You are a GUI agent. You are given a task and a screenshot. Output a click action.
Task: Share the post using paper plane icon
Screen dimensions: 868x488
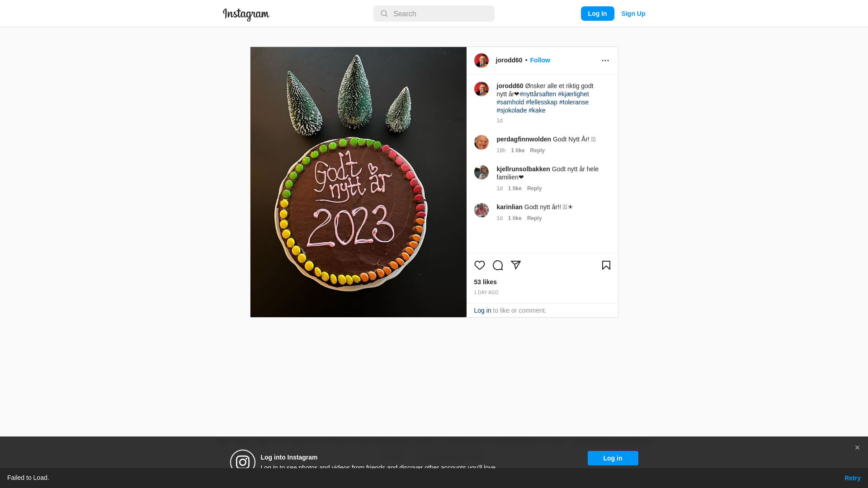tap(515, 265)
